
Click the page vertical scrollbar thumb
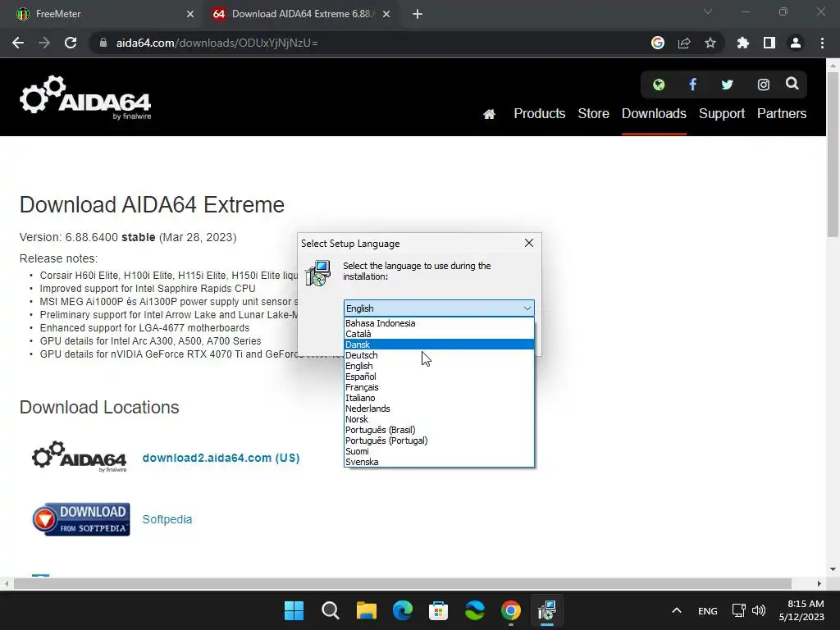pyautogui.click(x=833, y=153)
